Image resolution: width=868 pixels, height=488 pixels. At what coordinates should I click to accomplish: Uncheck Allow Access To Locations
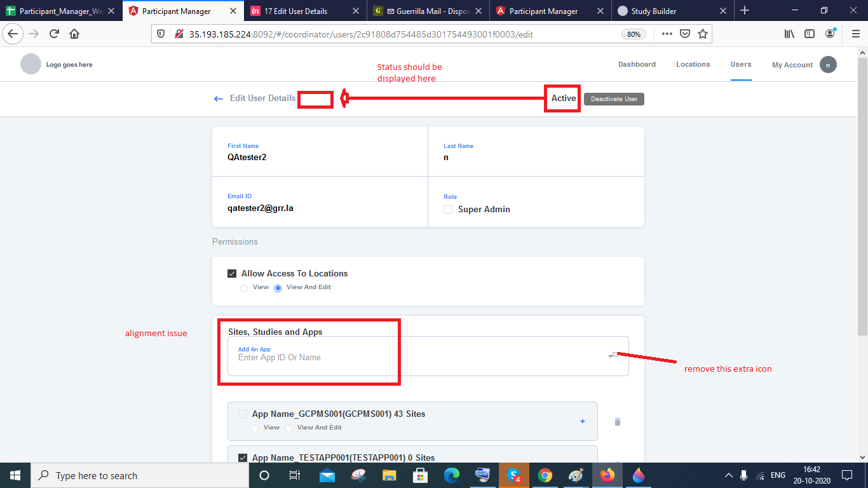click(232, 274)
